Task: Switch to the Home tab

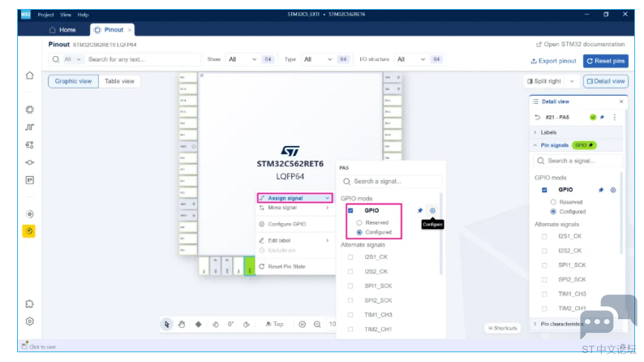Action: (x=62, y=29)
